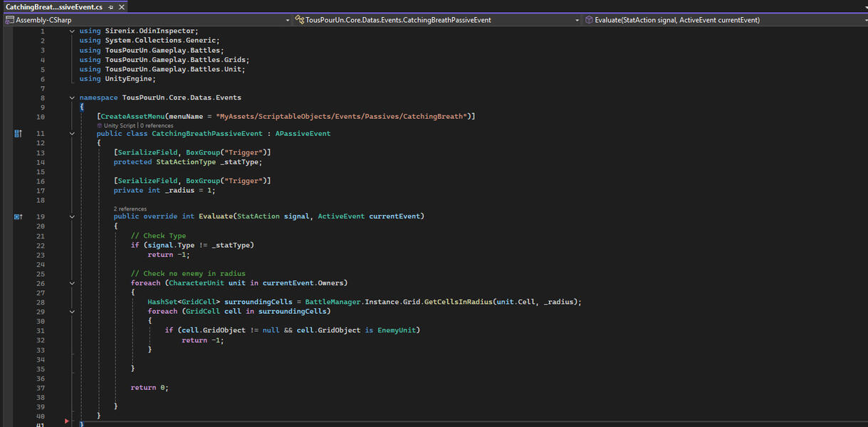Close the CatchingBreathPassiveEvent.cs tab
This screenshot has width=868, height=427.
click(x=122, y=6)
